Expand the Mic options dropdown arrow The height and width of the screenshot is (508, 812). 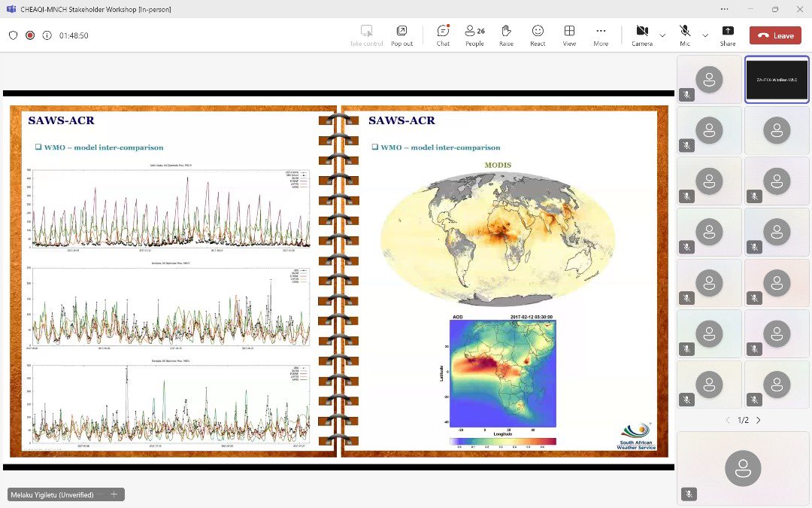coord(705,35)
